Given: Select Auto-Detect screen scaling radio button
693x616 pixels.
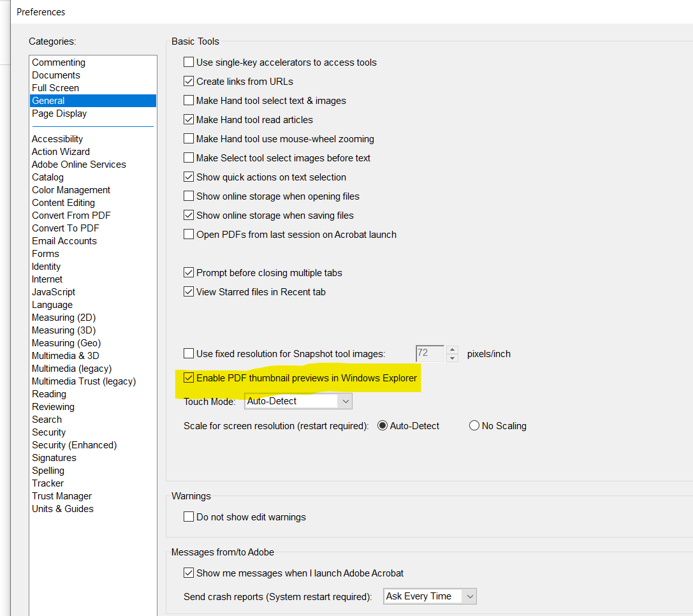Looking at the screenshot, I should pos(383,425).
